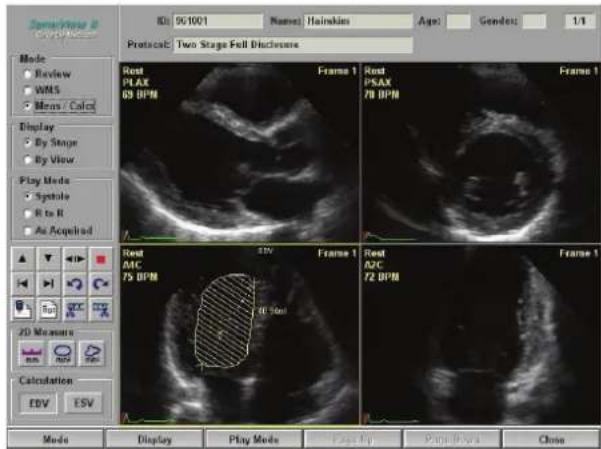This screenshot has width=601, height=449.
Task: Click the undo curved arrow icon
Action: click(75, 284)
